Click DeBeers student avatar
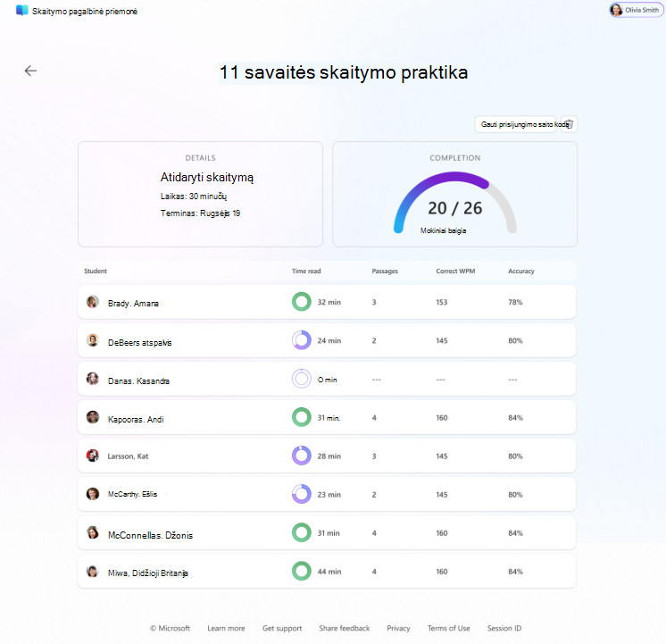The width and height of the screenshot is (666, 644). pyautogui.click(x=93, y=340)
